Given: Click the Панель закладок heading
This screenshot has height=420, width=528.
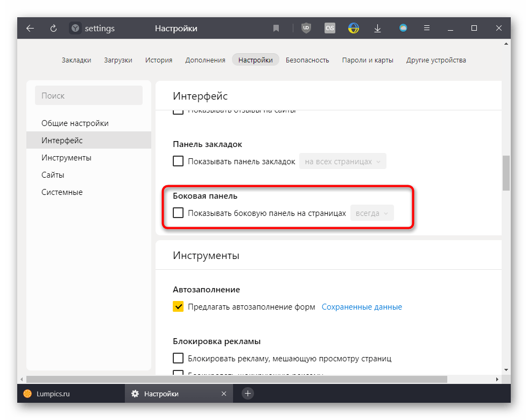Looking at the screenshot, I should coord(207,144).
